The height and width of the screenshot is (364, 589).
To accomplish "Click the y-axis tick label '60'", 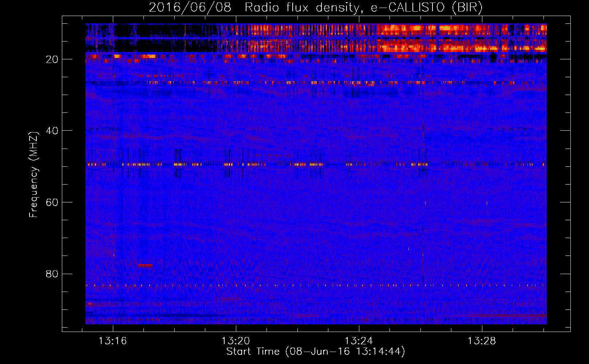I will point(52,202).
